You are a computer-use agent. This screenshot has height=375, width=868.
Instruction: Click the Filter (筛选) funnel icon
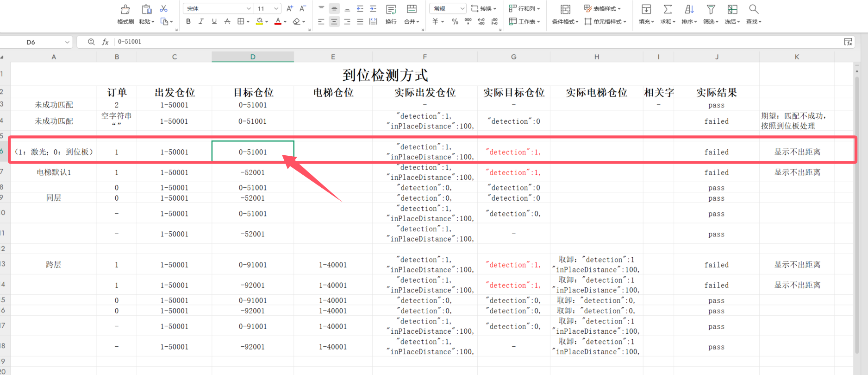[x=711, y=9]
